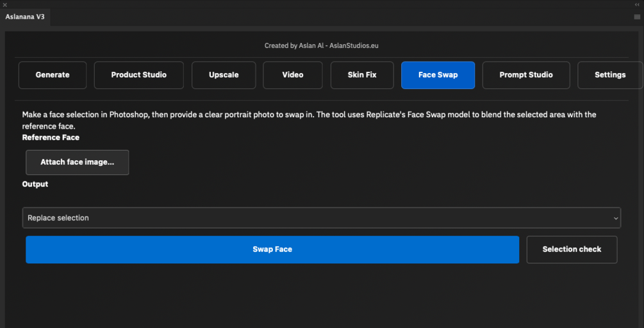This screenshot has width=644, height=328.
Task: Open the panel flyout menu icon
Action: 637,17
